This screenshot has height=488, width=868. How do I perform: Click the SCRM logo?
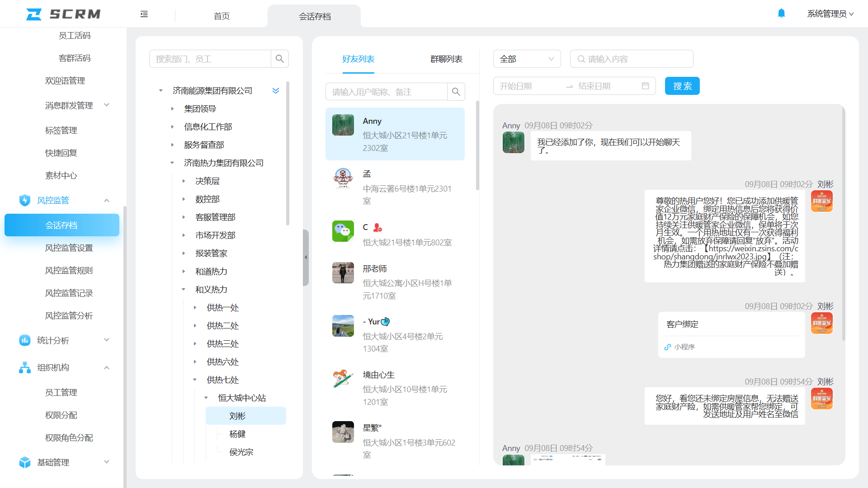[x=63, y=14]
